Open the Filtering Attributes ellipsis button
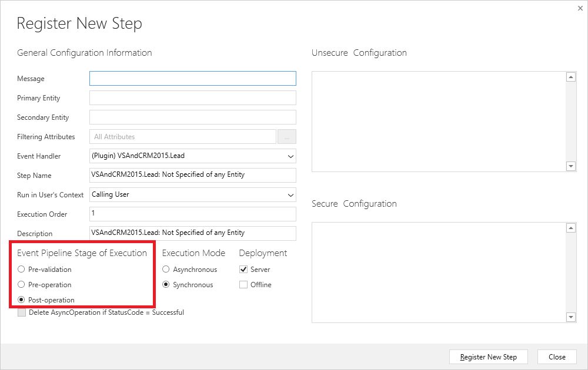This screenshot has width=588, height=370. coord(287,137)
